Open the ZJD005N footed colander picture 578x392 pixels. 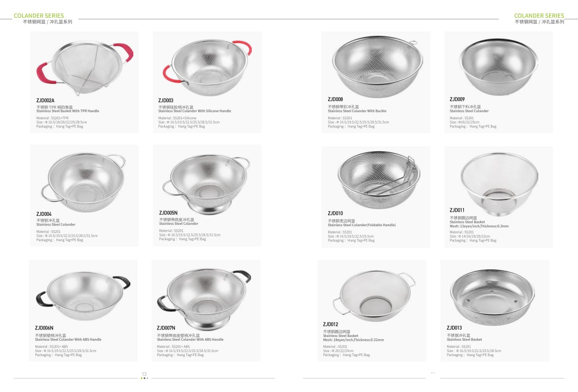point(206,182)
